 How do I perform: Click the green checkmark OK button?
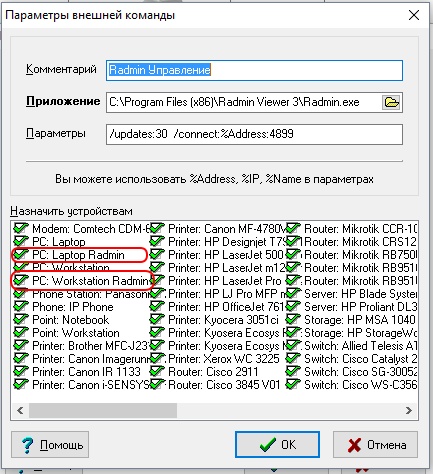click(x=277, y=444)
